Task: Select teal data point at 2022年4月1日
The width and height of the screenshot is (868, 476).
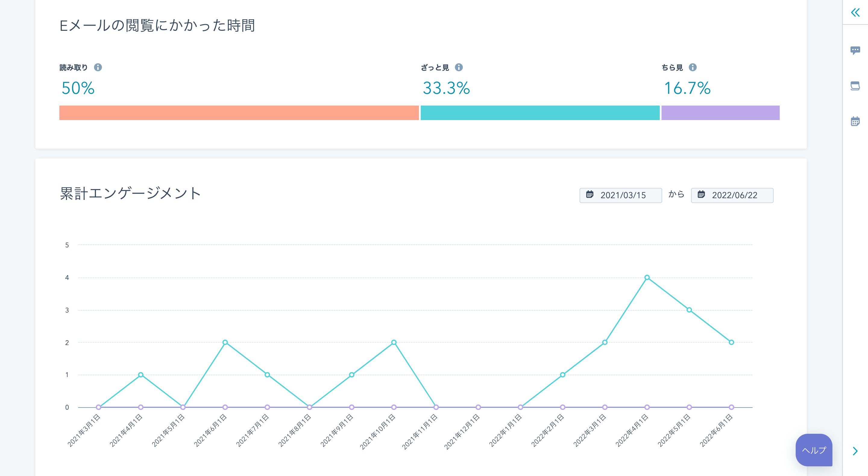Action: [647, 277]
